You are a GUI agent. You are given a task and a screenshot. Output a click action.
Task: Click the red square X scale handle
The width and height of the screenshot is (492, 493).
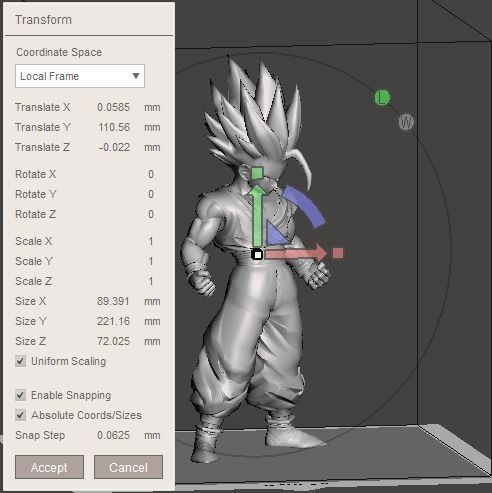click(338, 253)
